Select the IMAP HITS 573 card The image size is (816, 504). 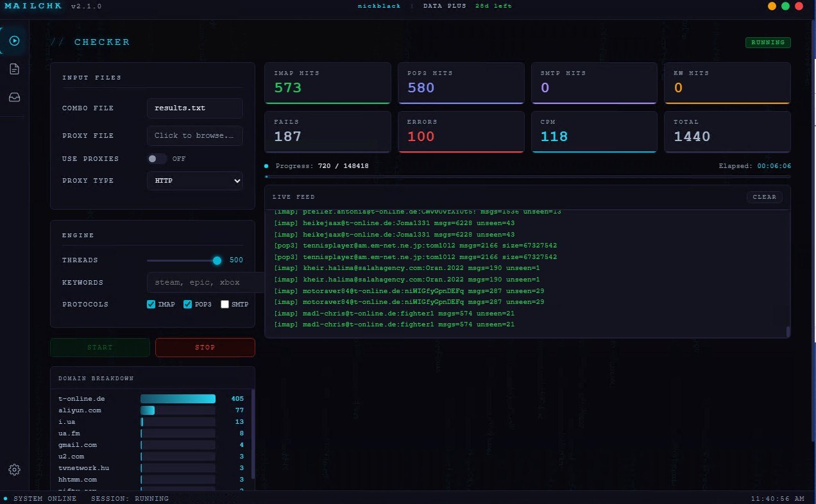[328, 83]
